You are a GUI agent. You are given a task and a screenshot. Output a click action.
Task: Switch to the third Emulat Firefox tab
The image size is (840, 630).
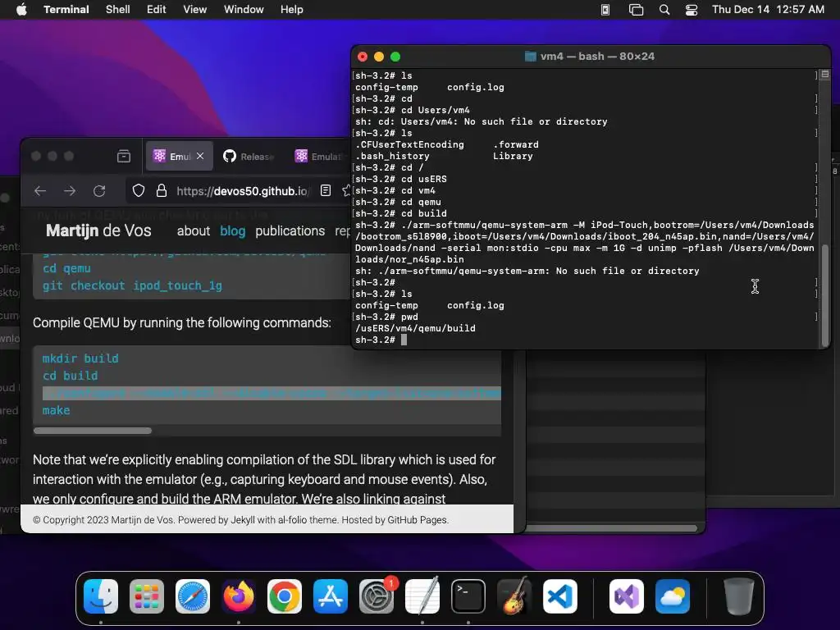[319, 157]
